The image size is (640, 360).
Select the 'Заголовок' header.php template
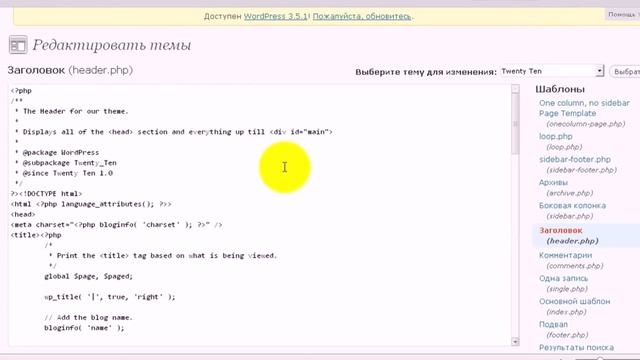point(561,231)
